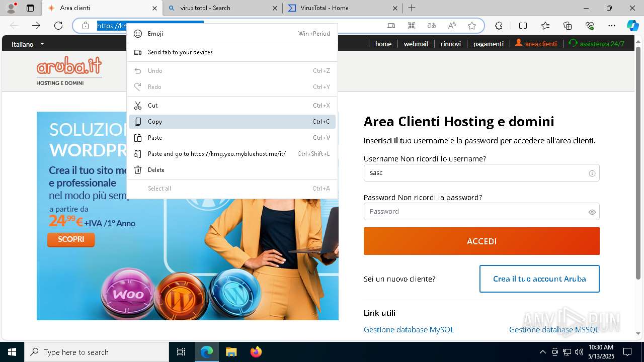Click the QR/apps grid icon in address bar
644x362 pixels.
pos(412,26)
